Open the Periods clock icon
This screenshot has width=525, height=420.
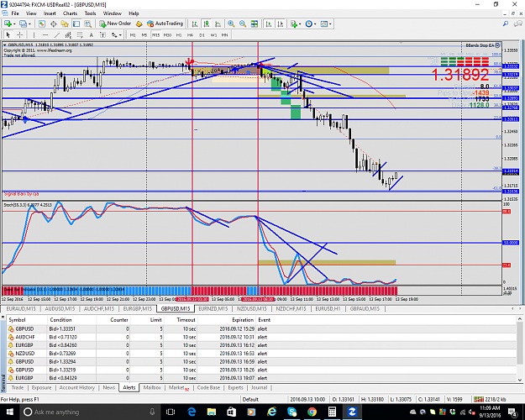[309, 24]
